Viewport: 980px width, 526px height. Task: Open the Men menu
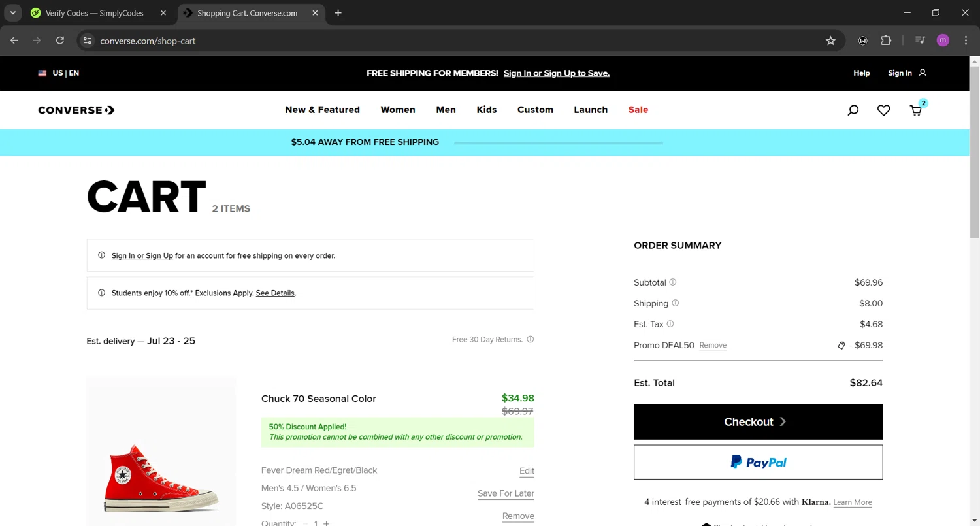[446, 110]
